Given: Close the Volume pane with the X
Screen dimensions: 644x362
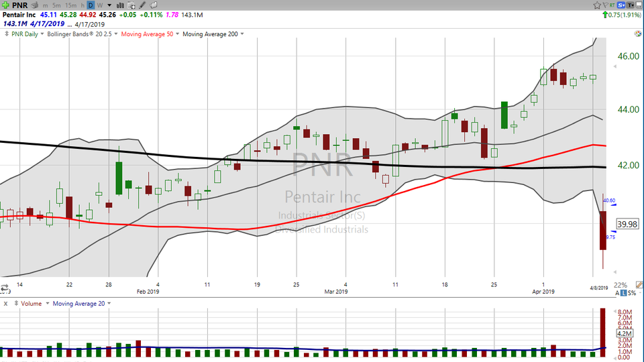Looking at the screenshot, I should click(x=5, y=304).
